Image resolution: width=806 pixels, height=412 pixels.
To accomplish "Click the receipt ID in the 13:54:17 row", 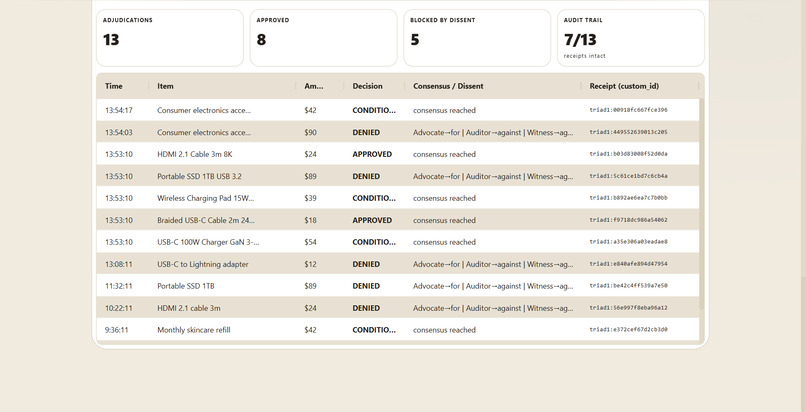I will tap(628, 110).
